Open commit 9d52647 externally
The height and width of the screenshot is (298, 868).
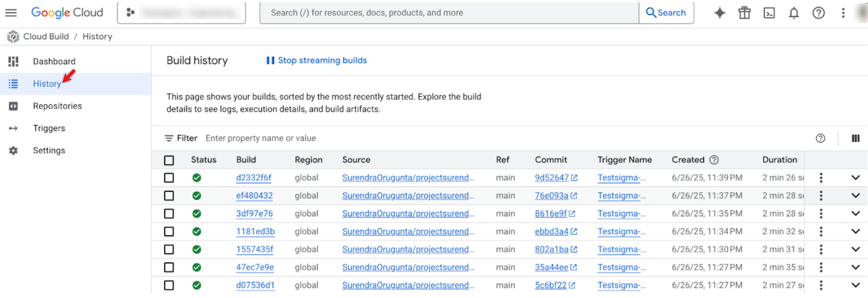click(556, 177)
